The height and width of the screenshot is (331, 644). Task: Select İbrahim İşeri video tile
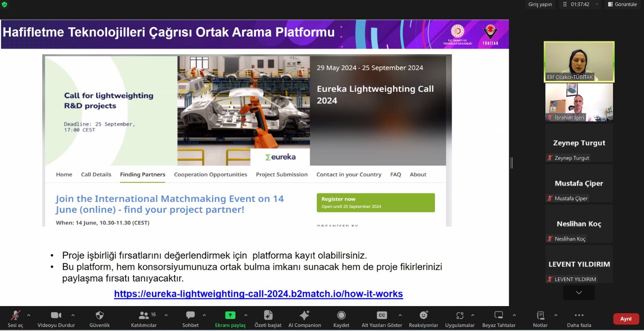coord(579,102)
